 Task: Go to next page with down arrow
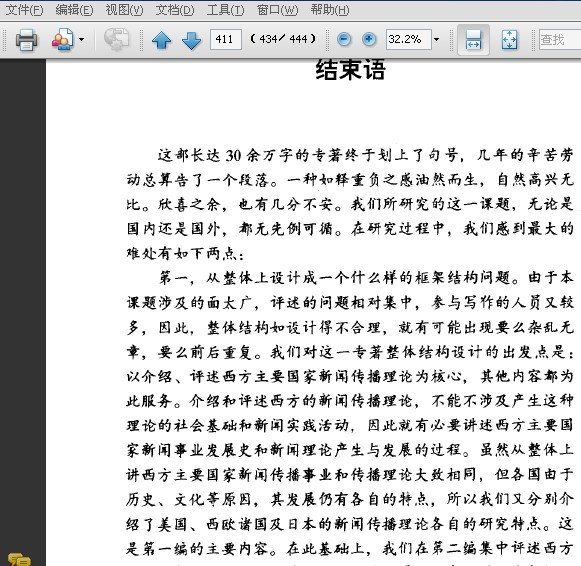[192, 40]
